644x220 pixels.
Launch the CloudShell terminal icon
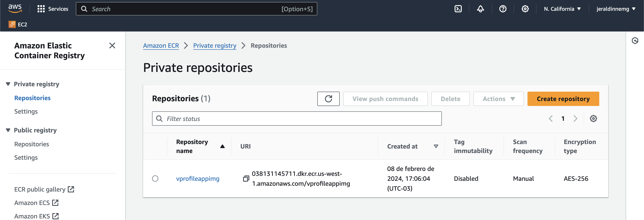click(458, 9)
